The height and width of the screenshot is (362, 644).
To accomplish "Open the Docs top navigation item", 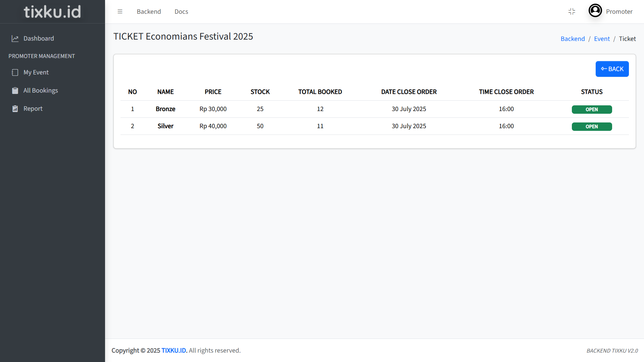I will (181, 11).
